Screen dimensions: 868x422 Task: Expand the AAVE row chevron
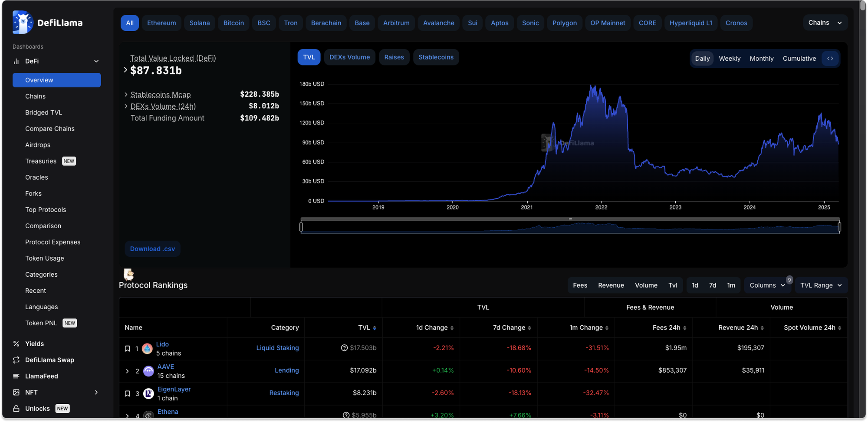coord(127,371)
